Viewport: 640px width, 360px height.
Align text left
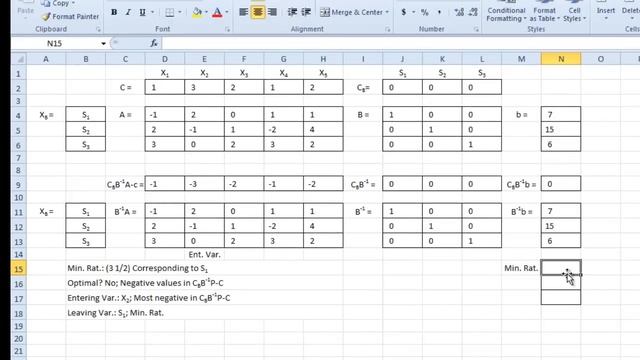(244, 12)
